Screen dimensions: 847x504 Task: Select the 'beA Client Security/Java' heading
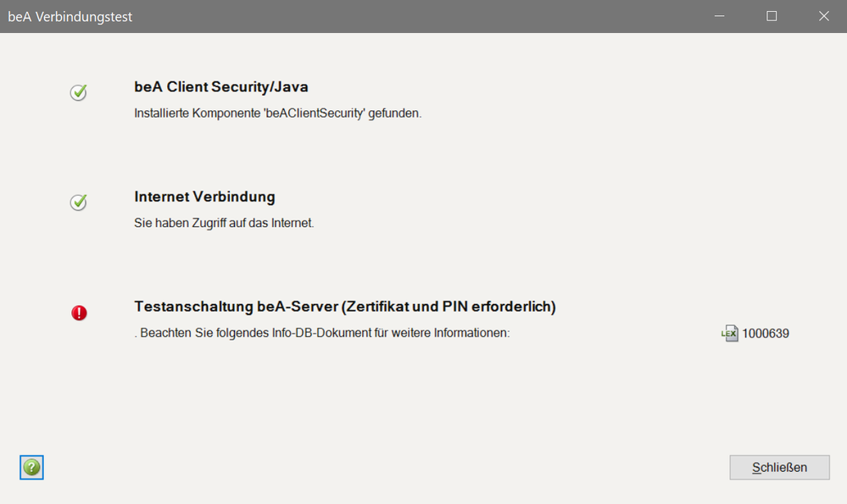pyautogui.click(x=220, y=86)
